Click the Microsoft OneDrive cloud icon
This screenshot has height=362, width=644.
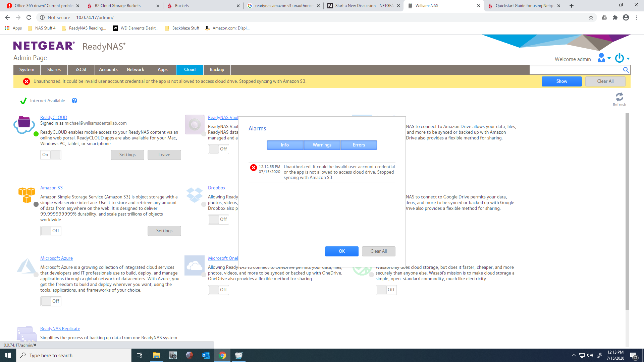point(195,265)
